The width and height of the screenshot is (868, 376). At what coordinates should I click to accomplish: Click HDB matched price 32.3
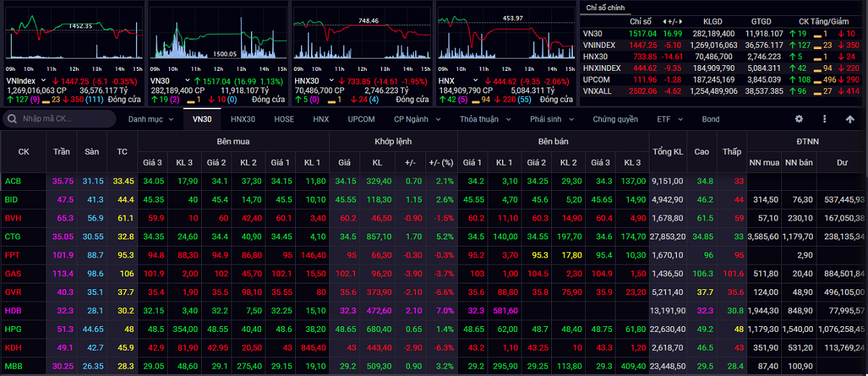pos(348,311)
